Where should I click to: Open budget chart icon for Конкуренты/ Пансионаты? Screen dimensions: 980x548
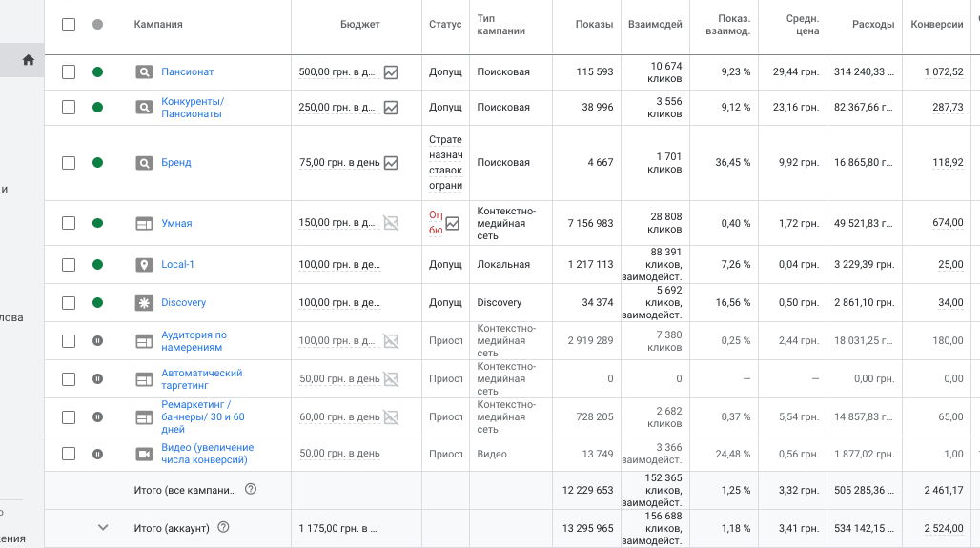pos(391,108)
